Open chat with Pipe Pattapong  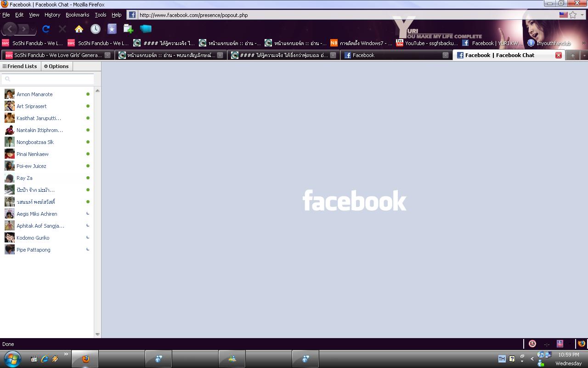(47, 250)
